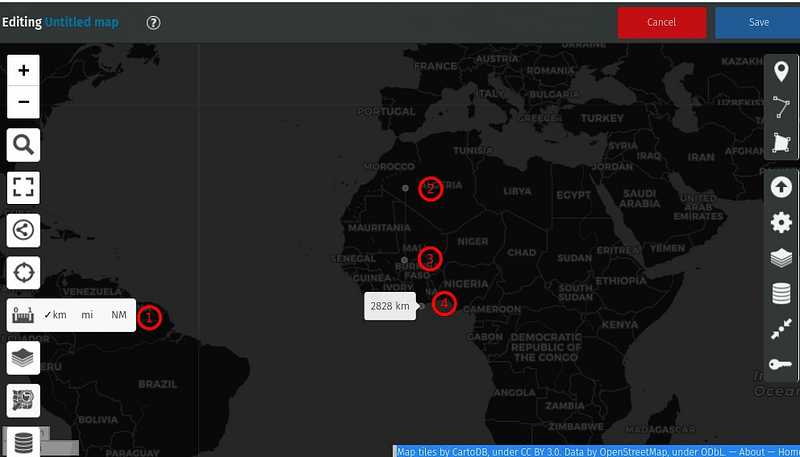Cancel the map edits

(662, 22)
